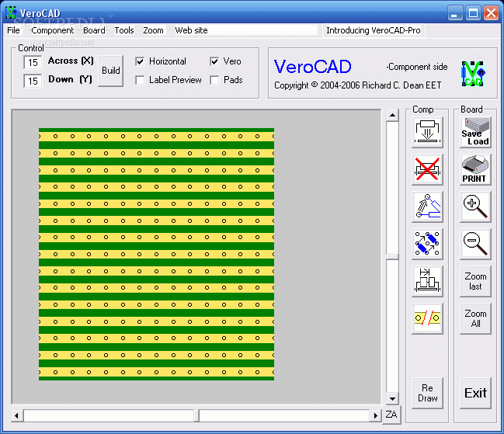Click the Copyright 2004-2006 Richard C. Dean text
The height and width of the screenshot is (434, 504).
click(x=357, y=85)
